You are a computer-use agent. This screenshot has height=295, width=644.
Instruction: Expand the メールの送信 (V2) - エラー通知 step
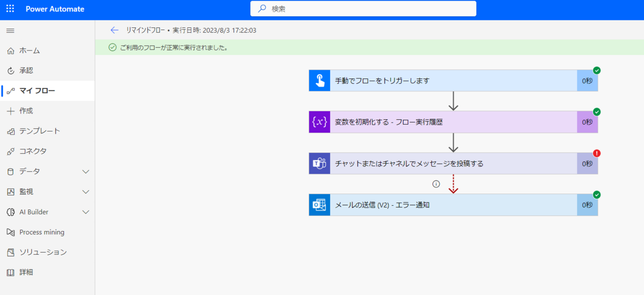(453, 205)
